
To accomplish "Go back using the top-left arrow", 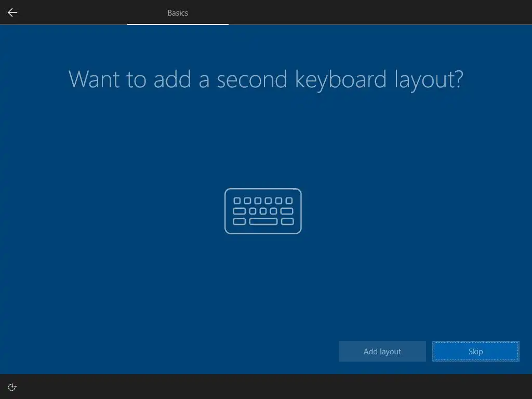I will [12, 12].
